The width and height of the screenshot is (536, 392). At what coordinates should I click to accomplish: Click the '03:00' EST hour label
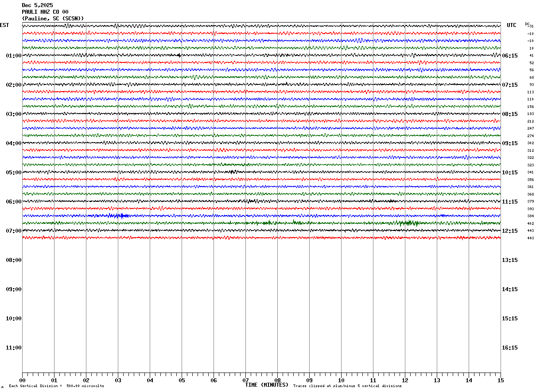tap(14, 114)
